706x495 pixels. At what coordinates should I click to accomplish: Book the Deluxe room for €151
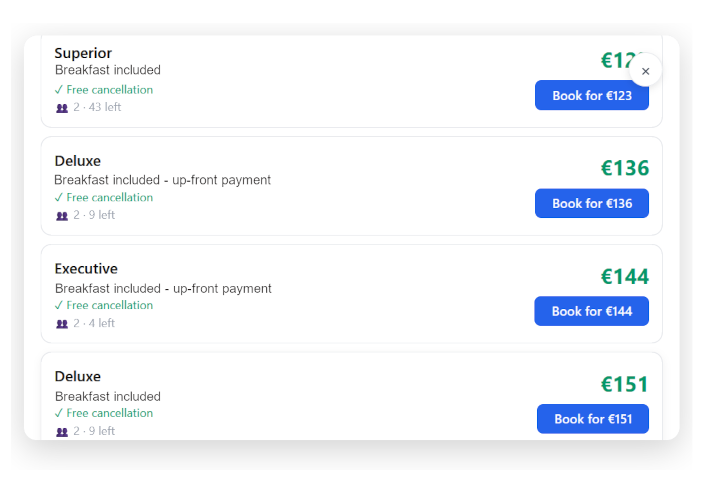[592, 419]
